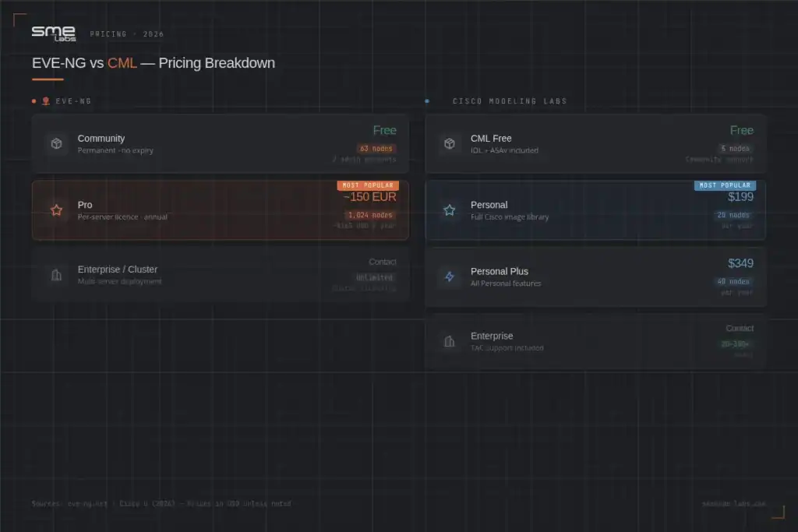Click the small EVE-NG section header icon

click(x=46, y=100)
